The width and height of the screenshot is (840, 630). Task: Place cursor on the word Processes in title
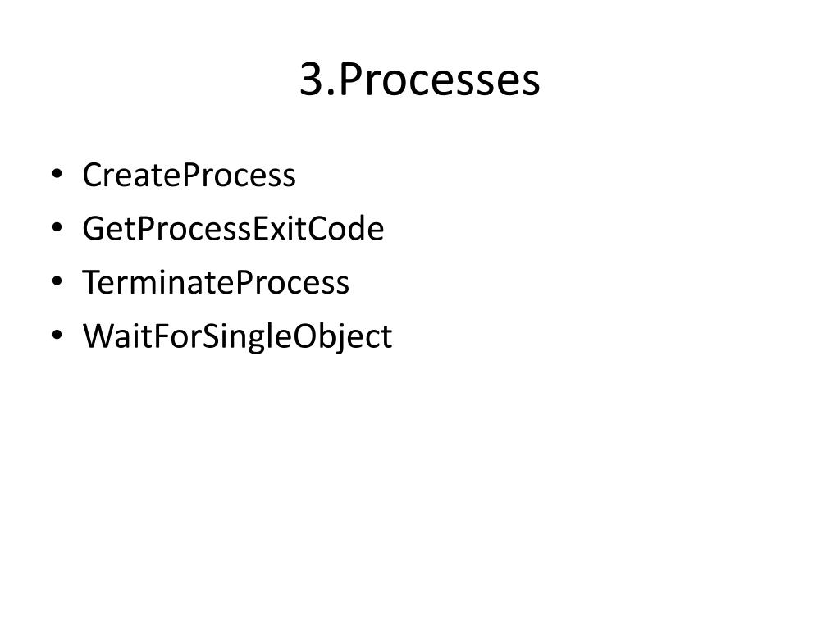[440, 80]
